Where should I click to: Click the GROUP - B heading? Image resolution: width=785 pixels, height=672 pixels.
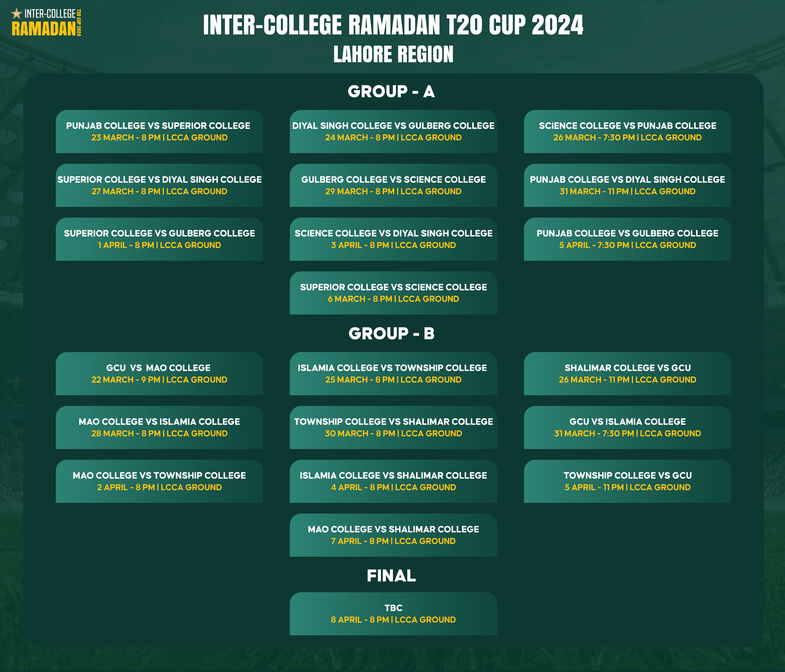[x=391, y=334]
